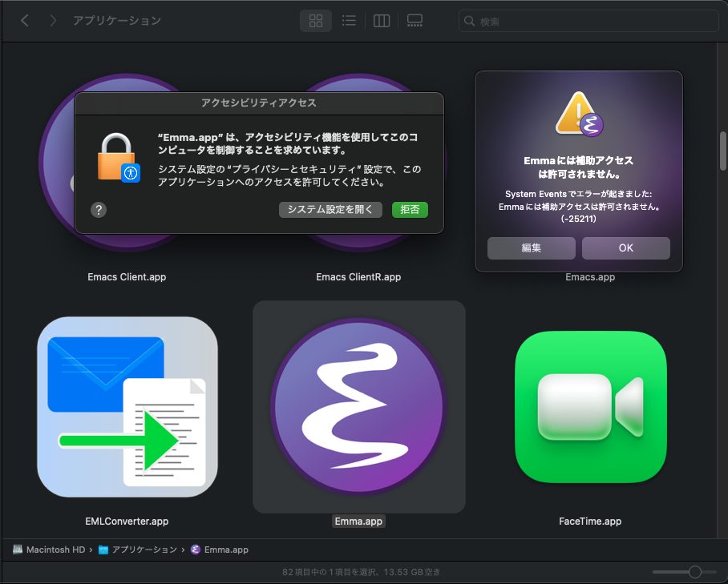Viewport: 728px width, 584px height.
Task: Select the EMLConverter.app icon
Action: pyautogui.click(x=127, y=407)
